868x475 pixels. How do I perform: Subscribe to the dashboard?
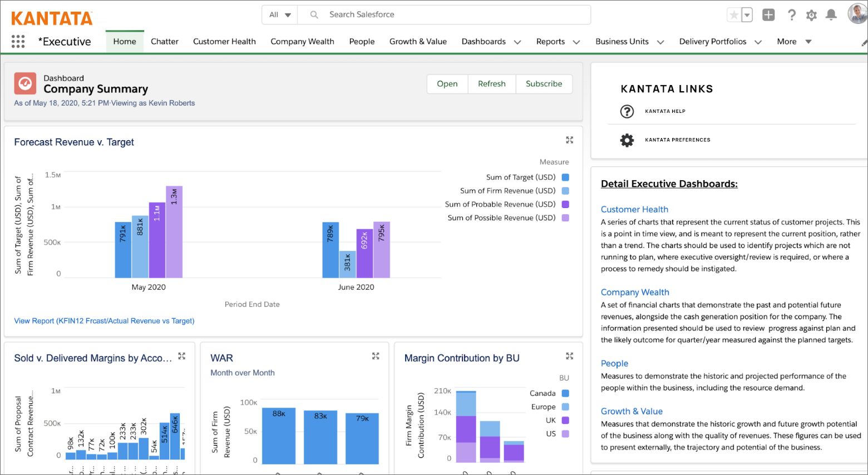click(544, 84)
